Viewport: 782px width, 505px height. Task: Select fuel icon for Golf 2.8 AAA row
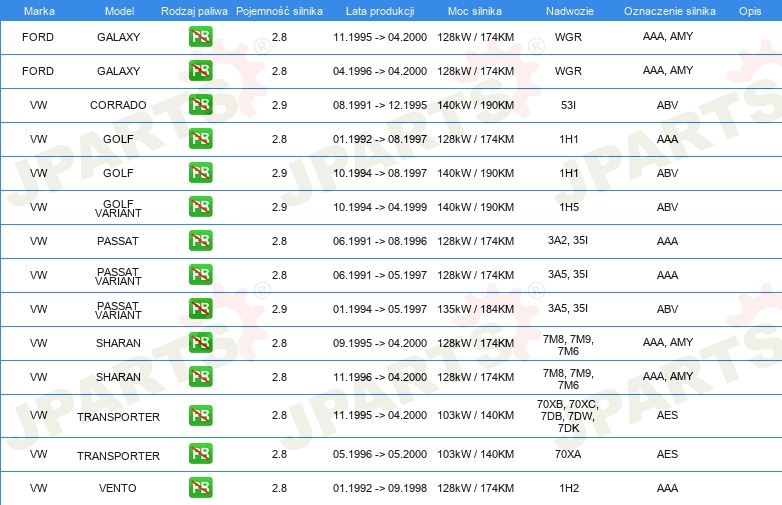(200, 139)
